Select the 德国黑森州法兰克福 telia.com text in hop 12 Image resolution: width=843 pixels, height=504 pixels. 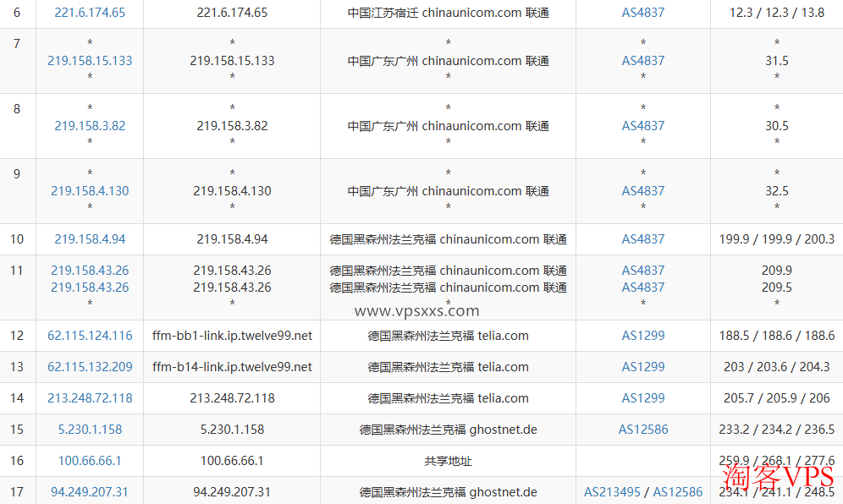click(448, 336)
